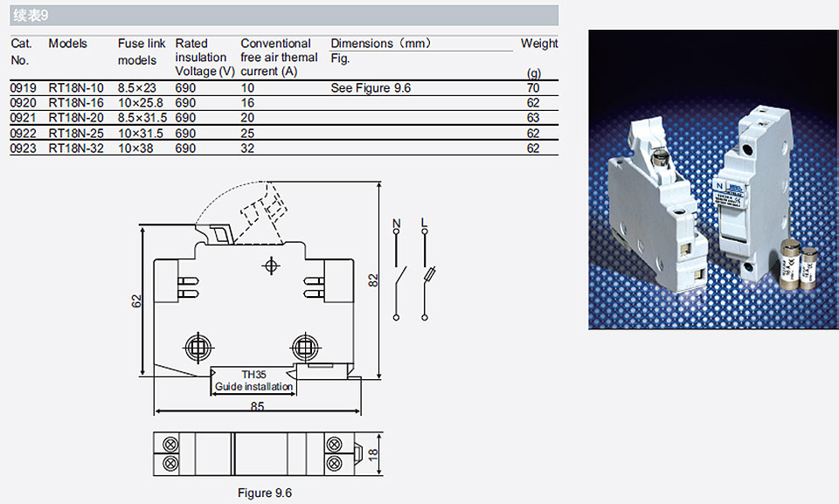
Task: Click the 18 dimension on the top-view drawing
Action: (373, 455)
